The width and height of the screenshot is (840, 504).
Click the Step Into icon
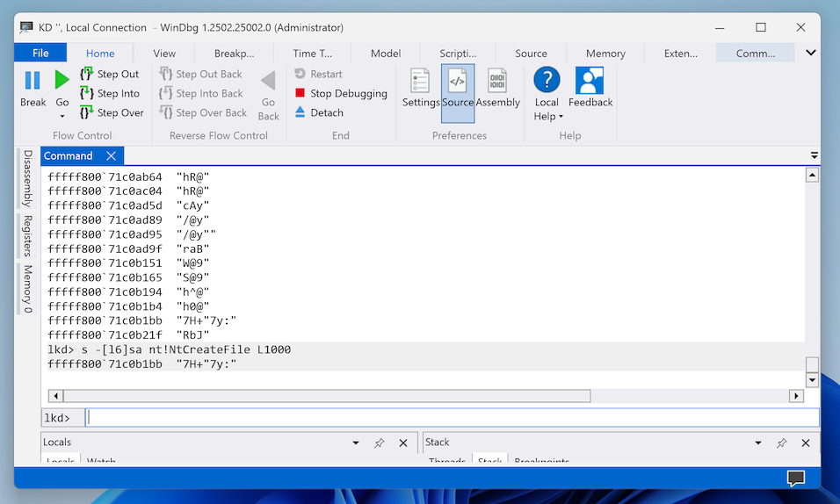tap(86, 93)
